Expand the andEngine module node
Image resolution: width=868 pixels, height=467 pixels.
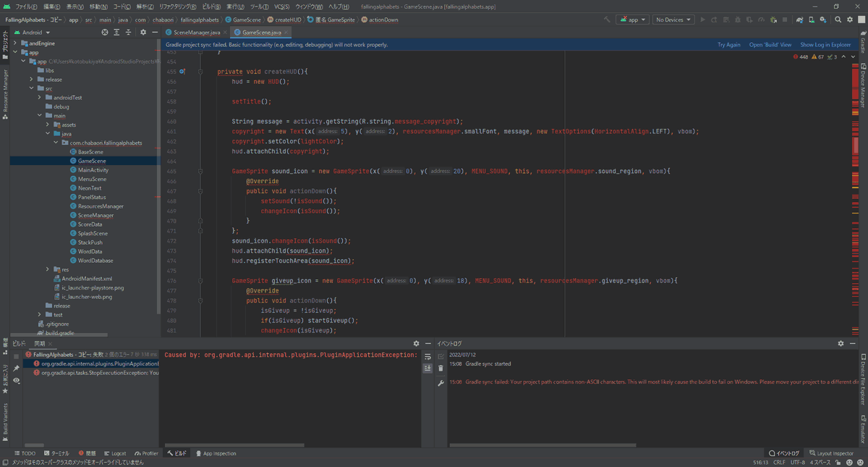pos(15,43)
